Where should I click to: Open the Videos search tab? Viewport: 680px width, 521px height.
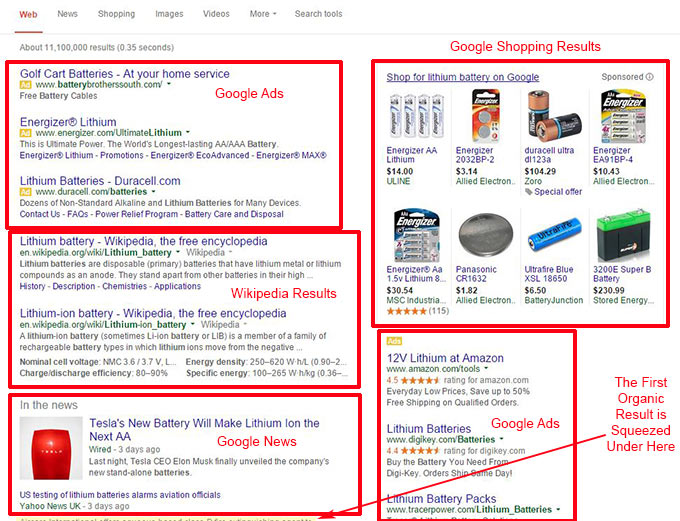216,14
